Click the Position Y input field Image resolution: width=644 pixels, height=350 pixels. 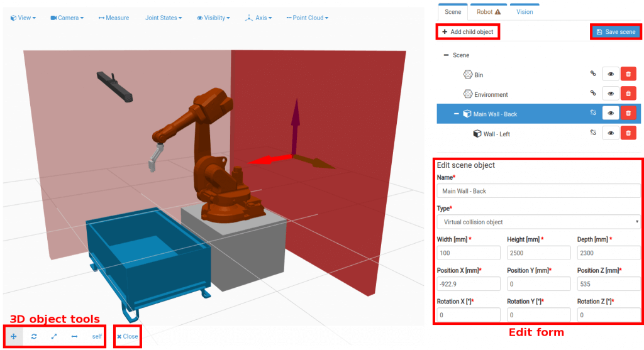coord(538,284)
